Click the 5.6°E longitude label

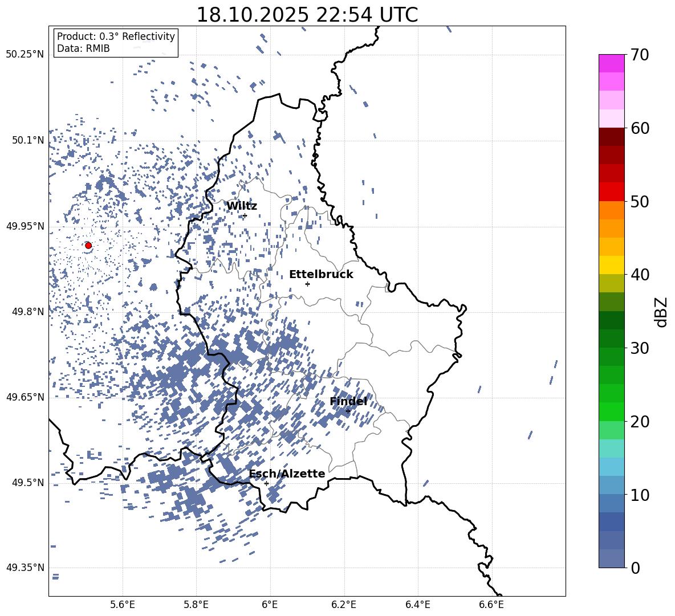[123, 605]
